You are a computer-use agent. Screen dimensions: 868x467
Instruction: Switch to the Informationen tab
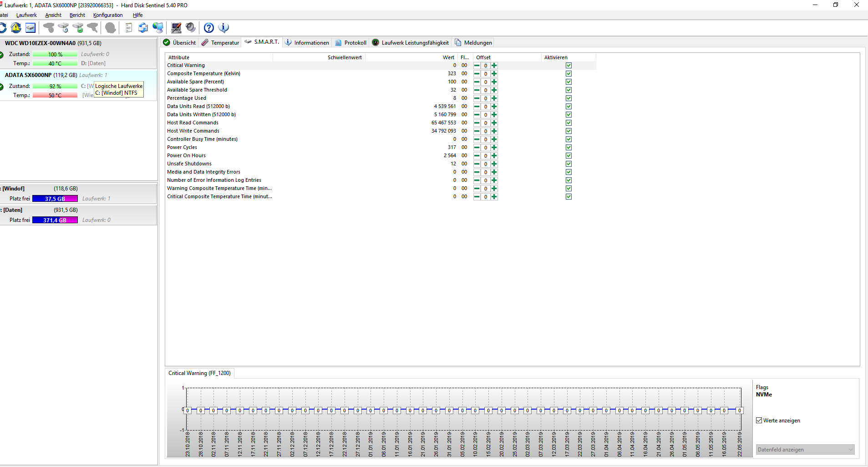307,43
